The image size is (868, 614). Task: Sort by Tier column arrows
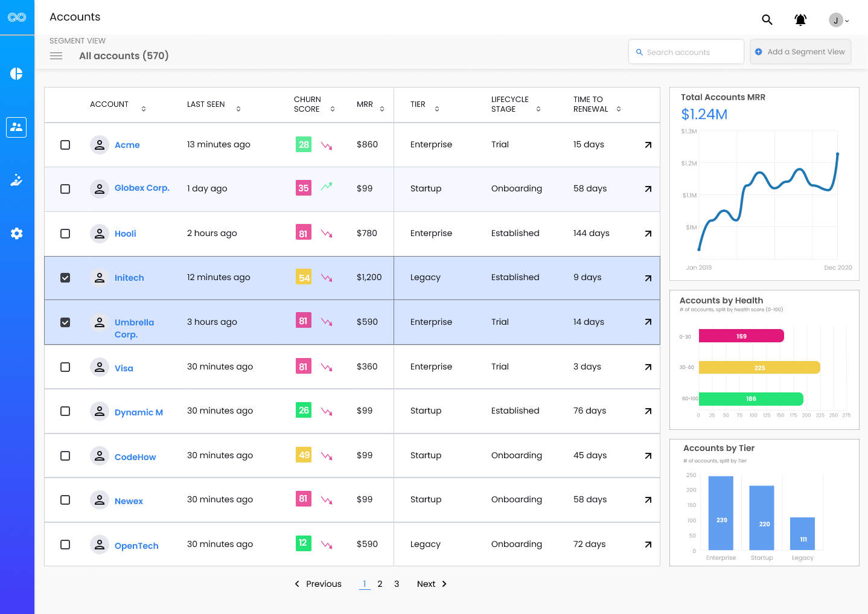click(x=437, y=109)
